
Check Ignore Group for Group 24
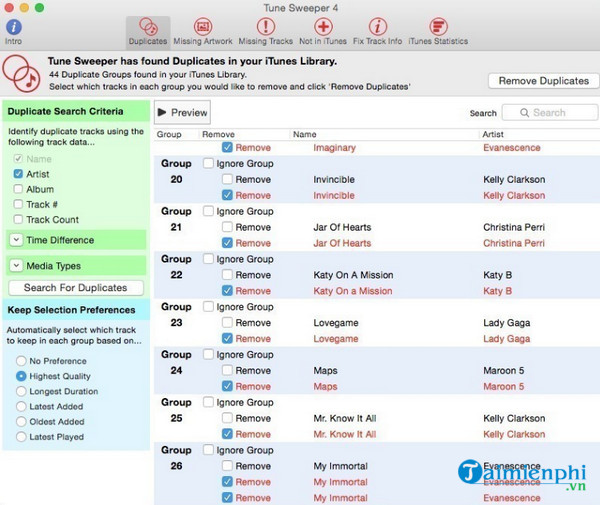(x=208, y=355)
